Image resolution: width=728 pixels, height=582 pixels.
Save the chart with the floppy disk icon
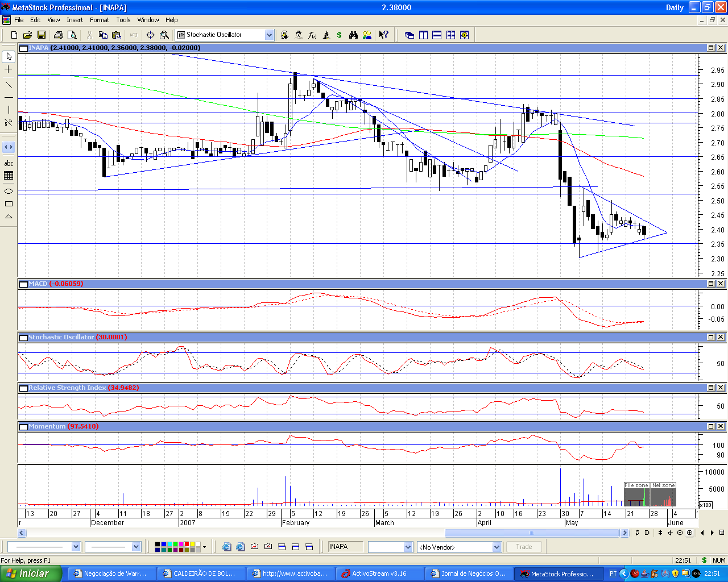pyautogui.click(x=41, y=35)
